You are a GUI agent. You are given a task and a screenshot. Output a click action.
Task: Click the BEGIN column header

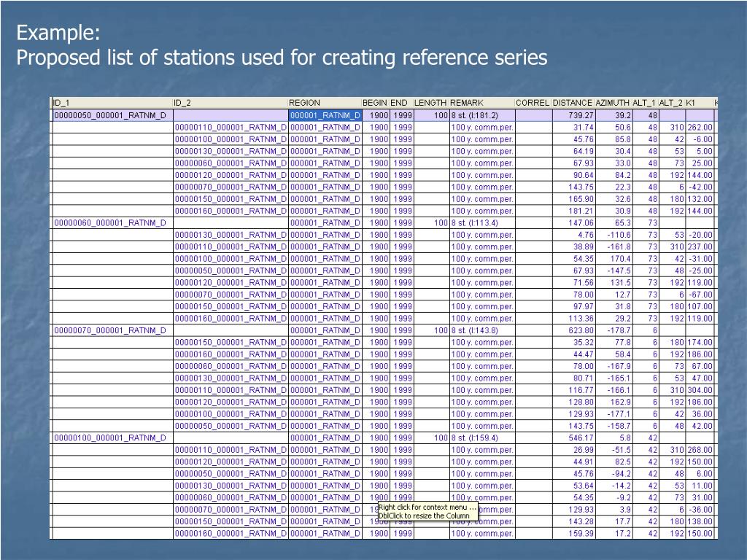pos(376,103)
